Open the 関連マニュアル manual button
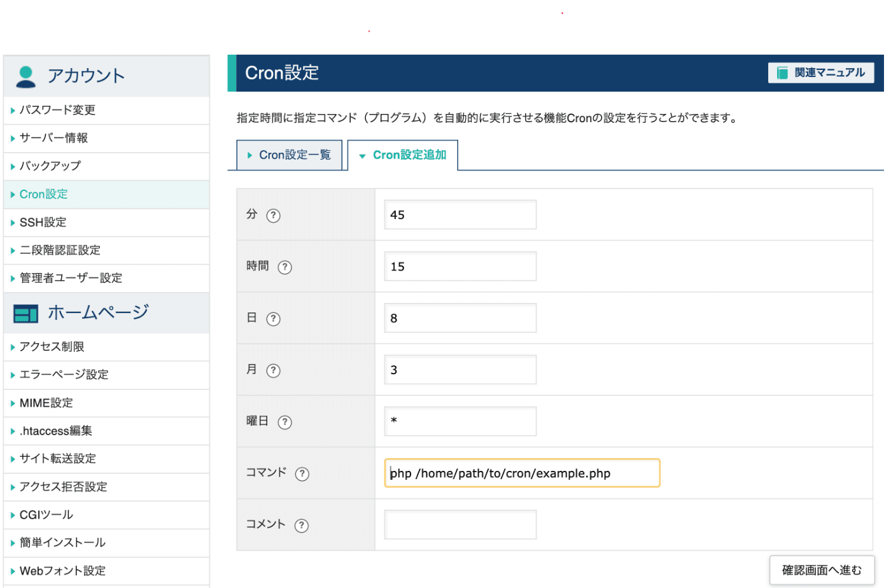Image resolution: width=891 pixels, height=588 pixels. tap(821, 73)
